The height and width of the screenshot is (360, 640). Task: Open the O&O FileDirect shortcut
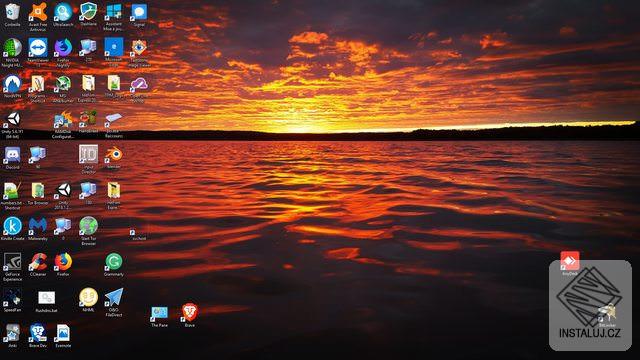(x=113, y=297)
